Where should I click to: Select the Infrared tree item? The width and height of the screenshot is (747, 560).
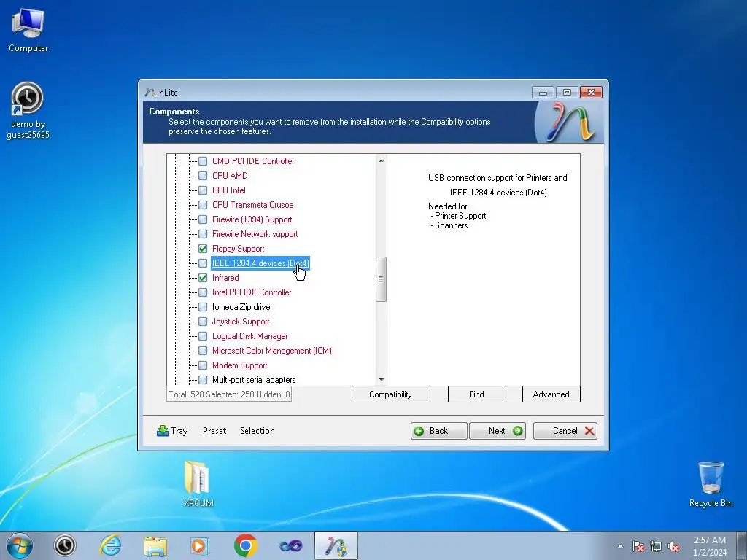[x=225, y=278]
